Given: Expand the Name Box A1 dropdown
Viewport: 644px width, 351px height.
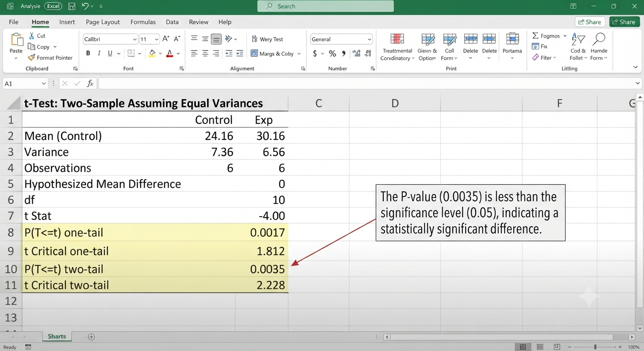Looking at the screenshot, I should pyautogui.click(x=43, y=84).
